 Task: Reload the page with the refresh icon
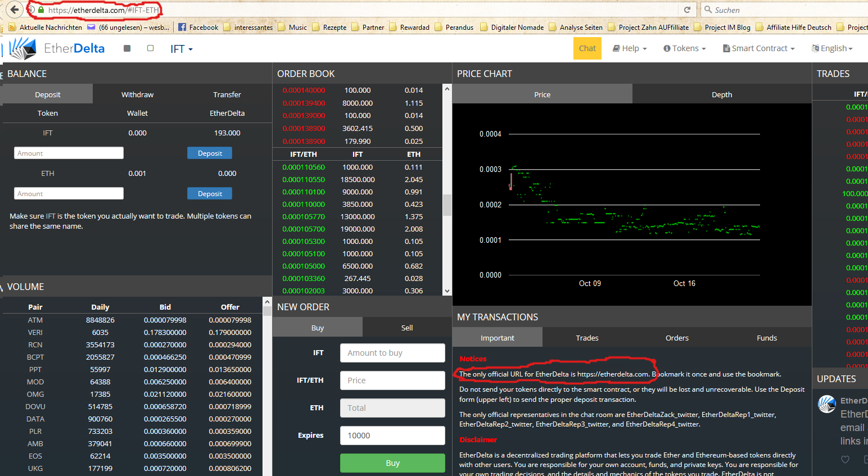pyautogui.click(x=687, y=10)
